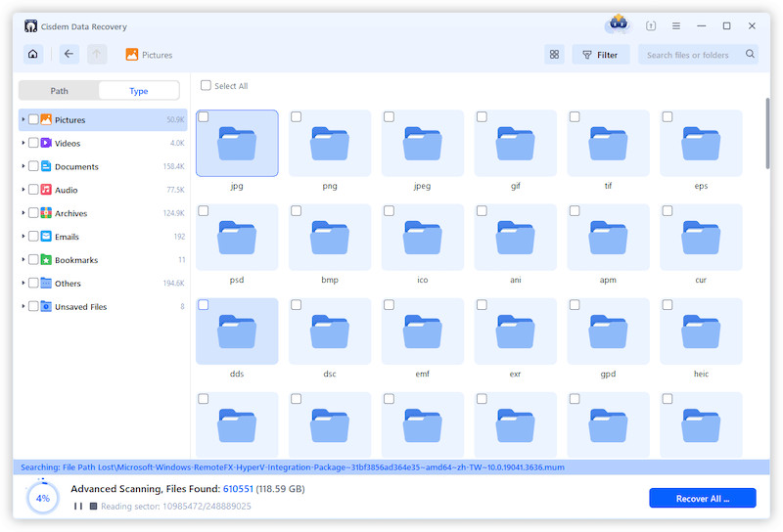This screenshot has height=532, width=783.
Task: Click the vertical scrollbar thumb
Action: 767,133
